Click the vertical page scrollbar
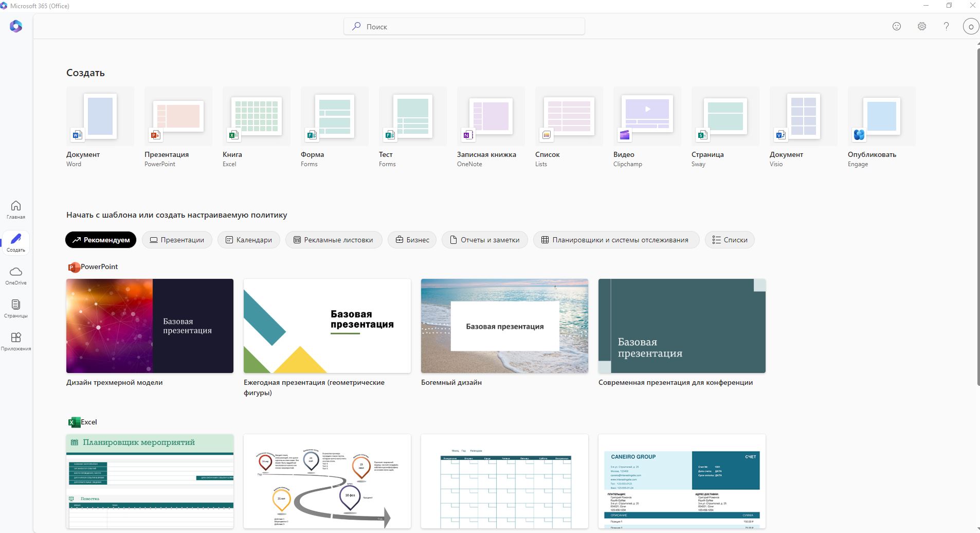Viewport: 980px width, 533px height. pos(978,216)
